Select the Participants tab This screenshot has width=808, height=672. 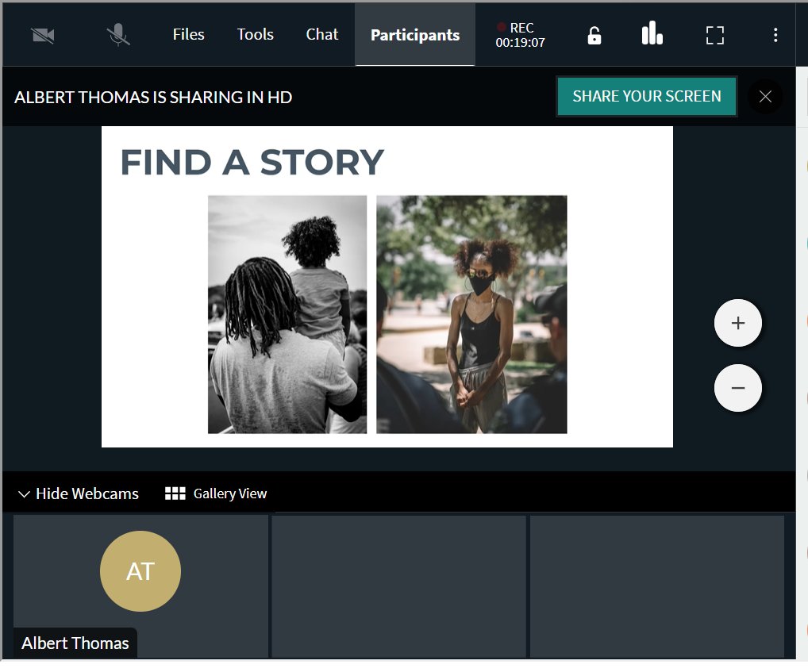click(x=415, y=34)
